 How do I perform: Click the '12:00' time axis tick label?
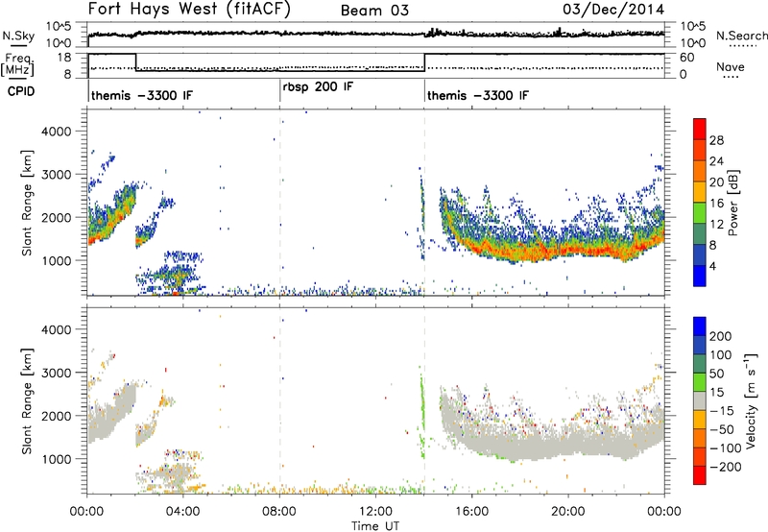click(375, 512)
